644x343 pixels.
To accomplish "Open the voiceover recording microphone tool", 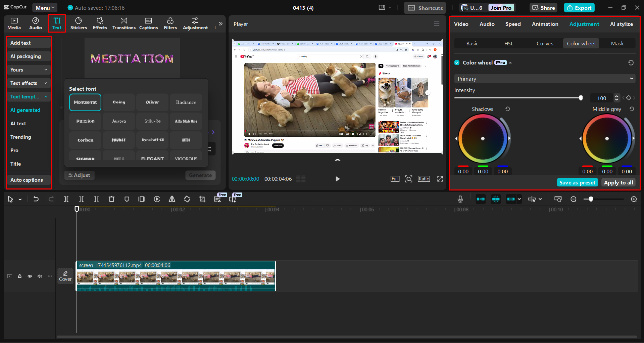I will pos(460,199).
